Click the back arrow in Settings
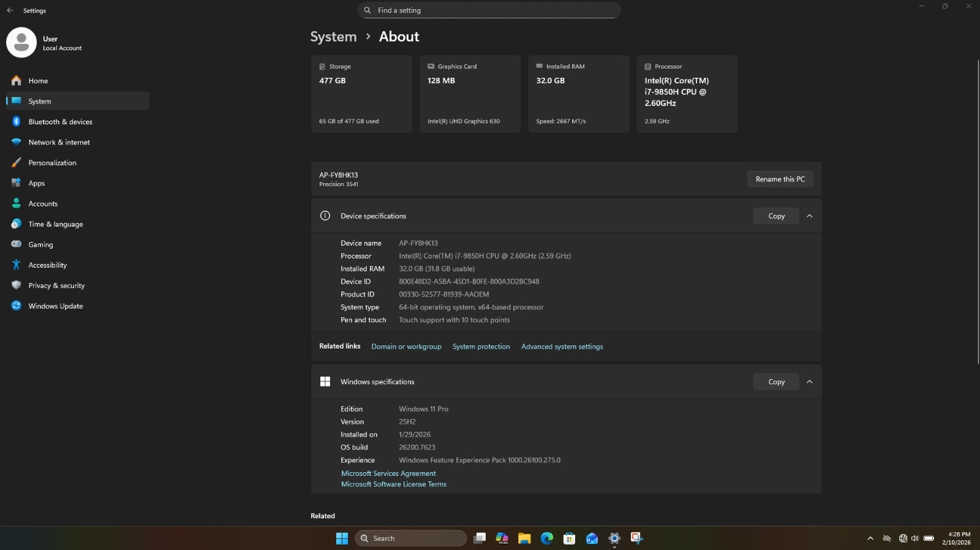Image resolution: width=980 pixels, height=550 pixels. click(x=10, y=10)
